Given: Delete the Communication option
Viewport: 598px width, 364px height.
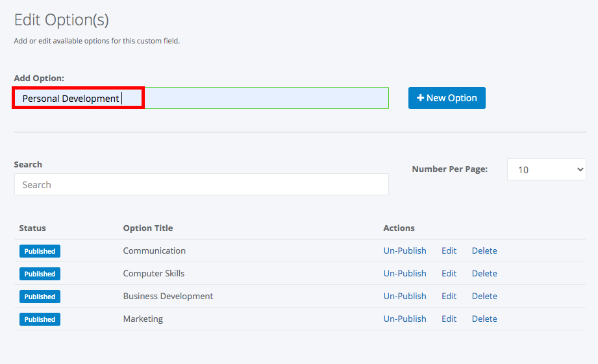Looking at the screenshot, I should pyautogui.click(x=484, y=251).
